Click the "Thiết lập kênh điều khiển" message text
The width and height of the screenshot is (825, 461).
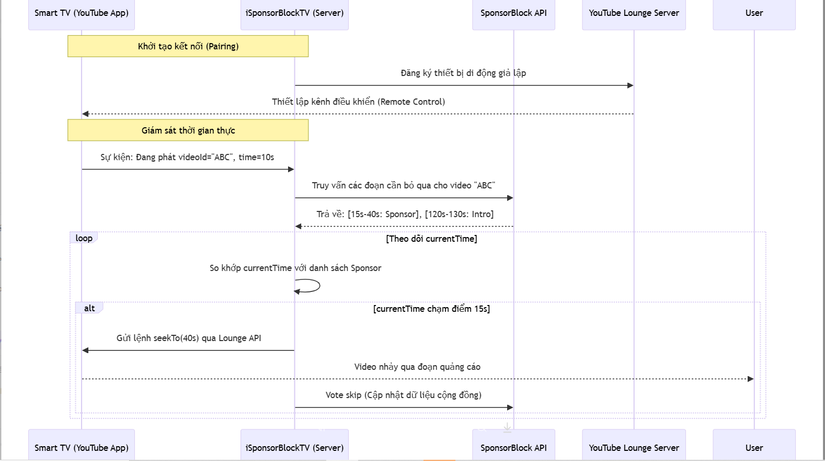358,102
